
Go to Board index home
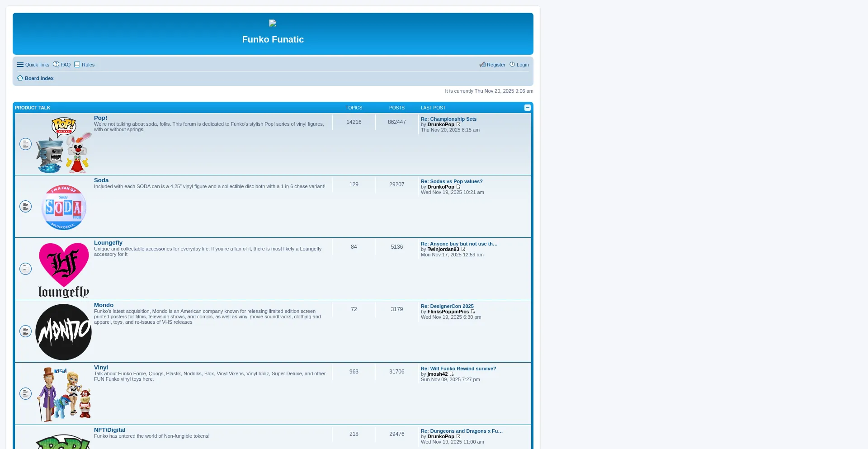39,78
